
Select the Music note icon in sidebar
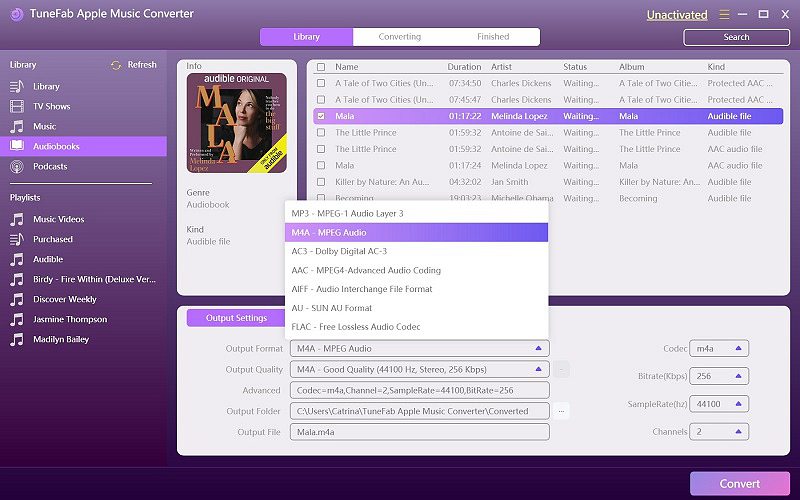pos(17,127)
